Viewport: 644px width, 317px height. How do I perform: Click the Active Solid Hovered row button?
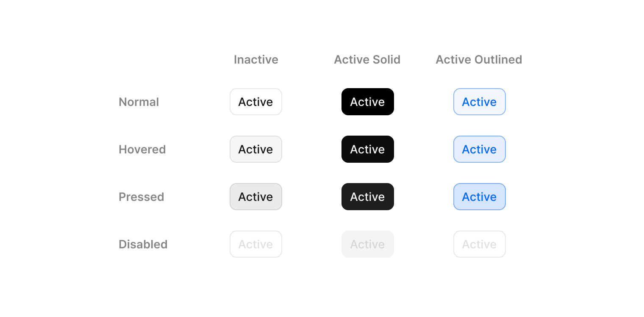367,149
